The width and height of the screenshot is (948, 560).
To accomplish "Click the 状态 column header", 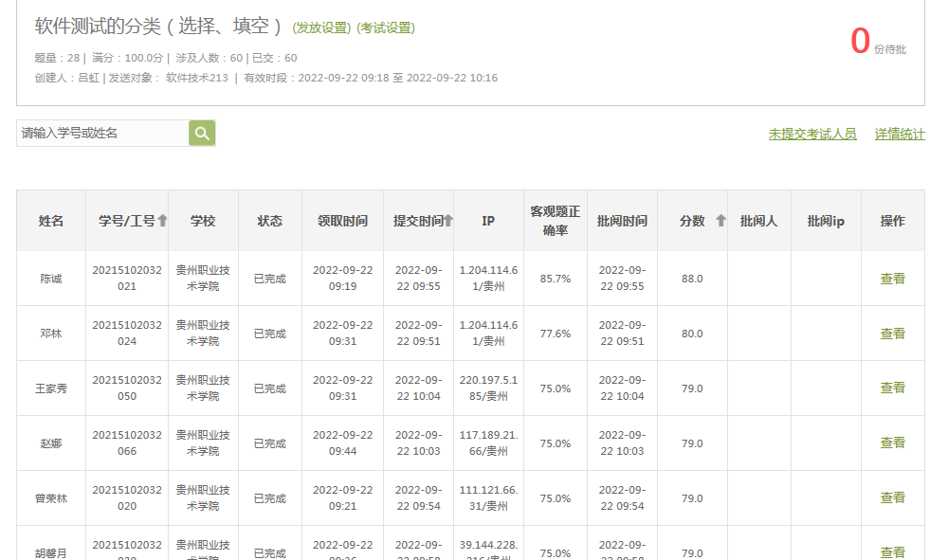I will (270, 219).
